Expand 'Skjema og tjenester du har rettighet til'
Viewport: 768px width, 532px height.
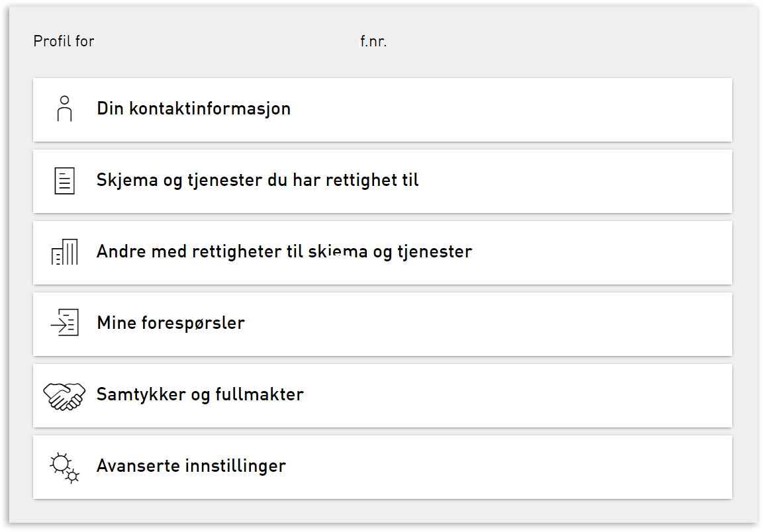click(258, 180)
